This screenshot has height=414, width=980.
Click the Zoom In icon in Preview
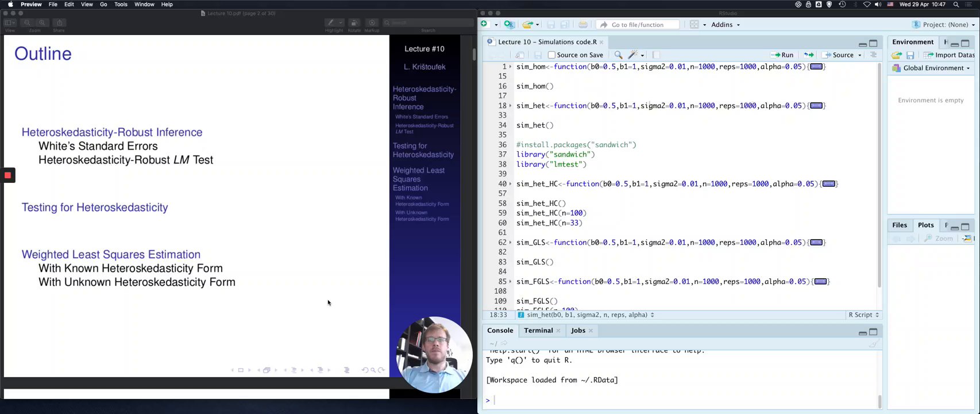(x=42, y=22)
